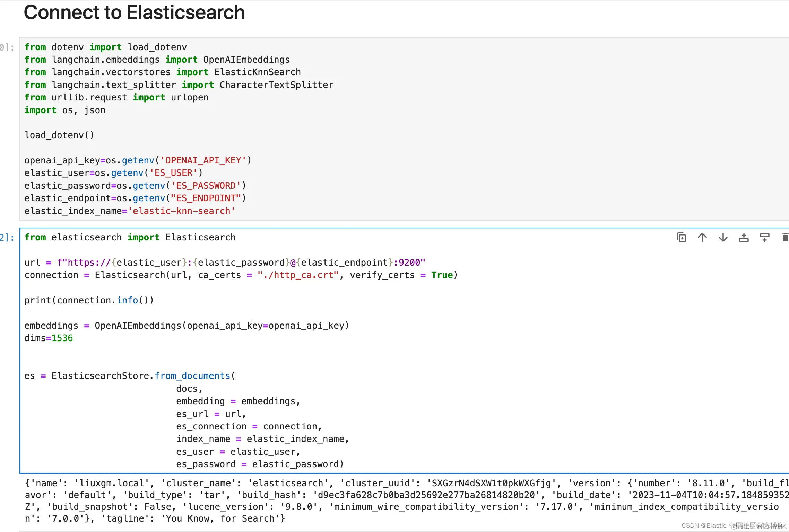This screenshot has width=789, height=532.
Task: Move the active cell down
Action: 723,238
